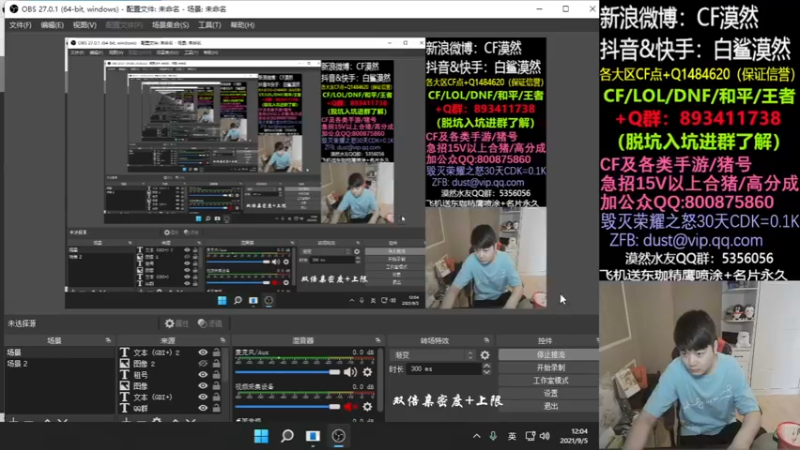Click the 滤镜 filters button
The width and height of the screenshot is (800, 450).
pos(210,323)
